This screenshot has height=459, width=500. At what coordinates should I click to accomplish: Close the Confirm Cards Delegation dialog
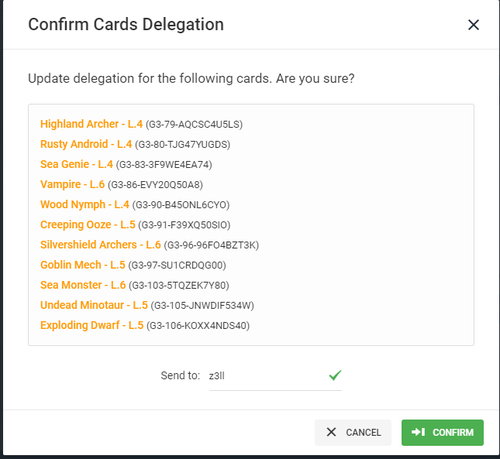tap(473, 25)
